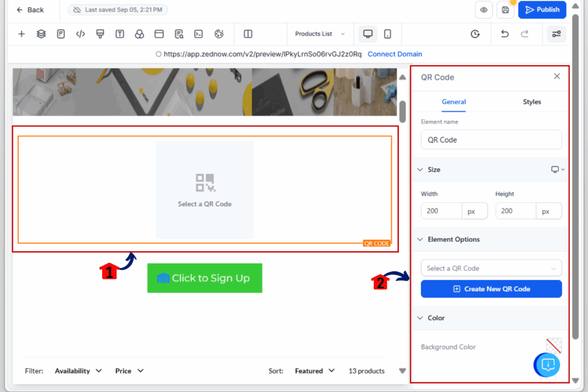The image size is (588, 392).
Task: Publish the page
Action: point(542,10)
